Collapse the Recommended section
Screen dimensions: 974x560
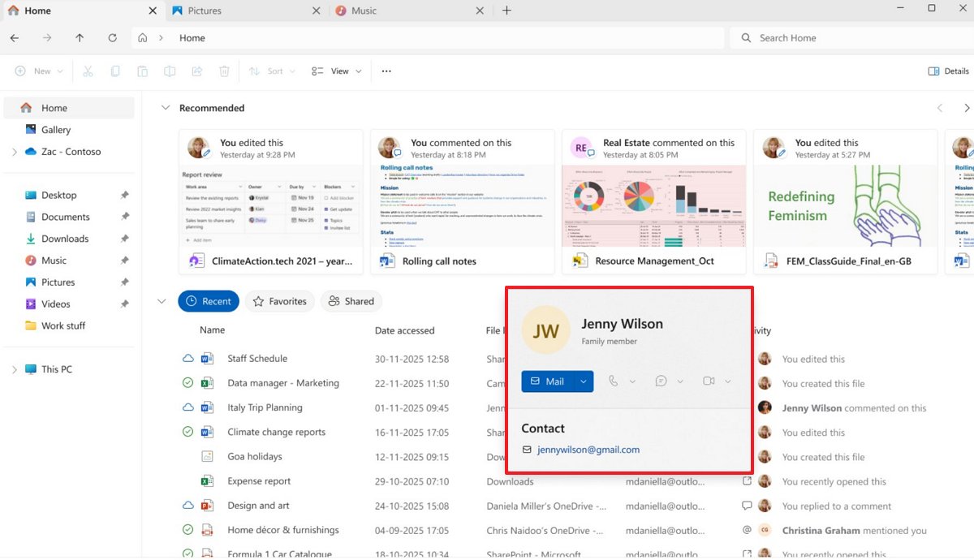click(x=166, y=107)
